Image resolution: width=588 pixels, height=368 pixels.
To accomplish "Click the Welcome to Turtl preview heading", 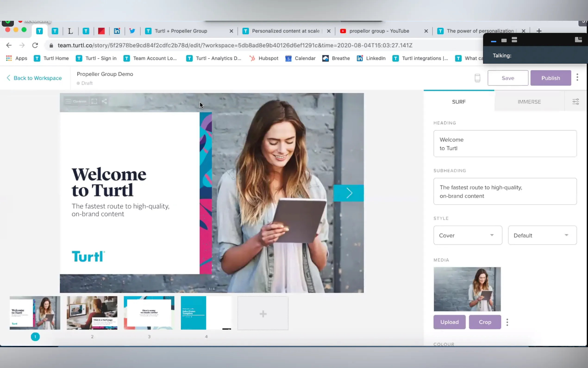I will (x=109, y=182).
